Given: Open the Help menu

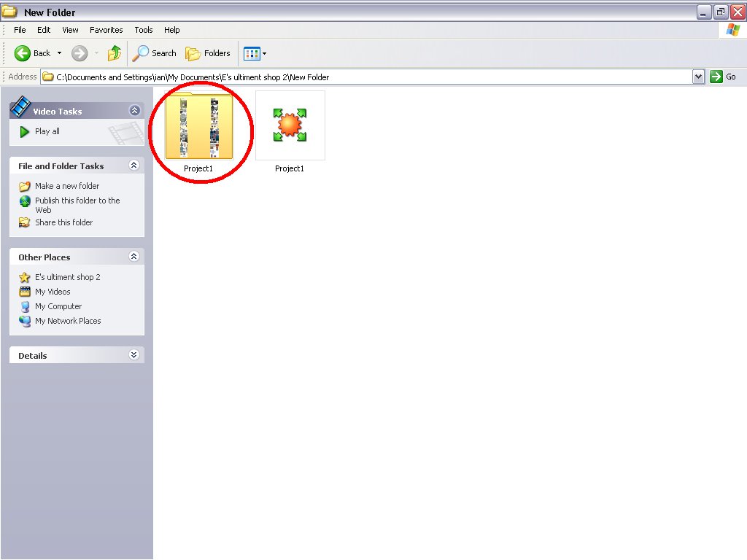Looking at the screenshot, I should (172, 30).
